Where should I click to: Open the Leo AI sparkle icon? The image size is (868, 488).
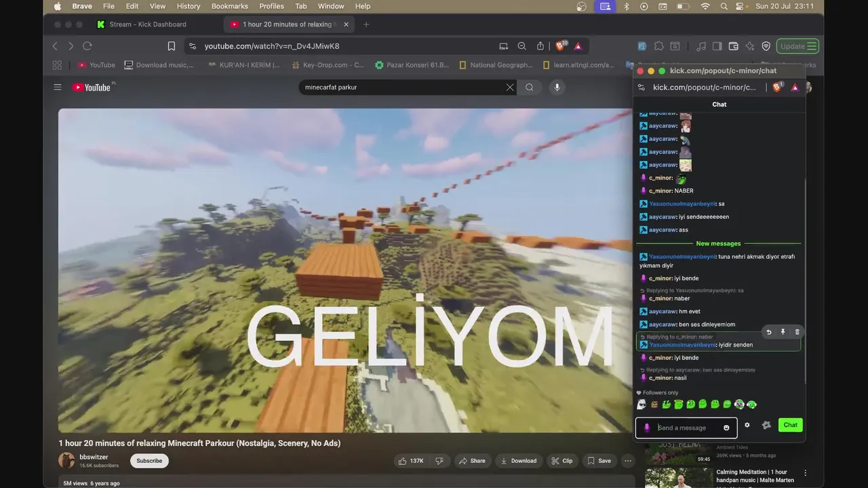click(749, 46)
